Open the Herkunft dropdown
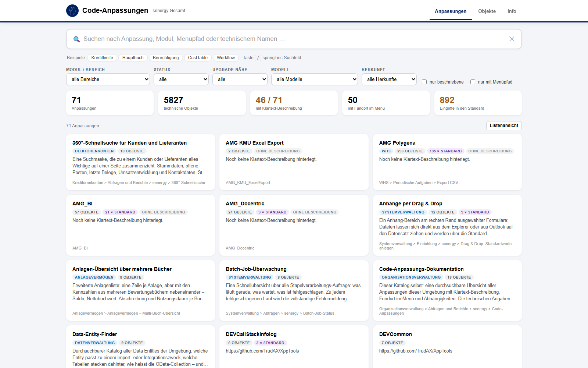Image resolution: width=588 pixels, height=368 pixels. 389,79
